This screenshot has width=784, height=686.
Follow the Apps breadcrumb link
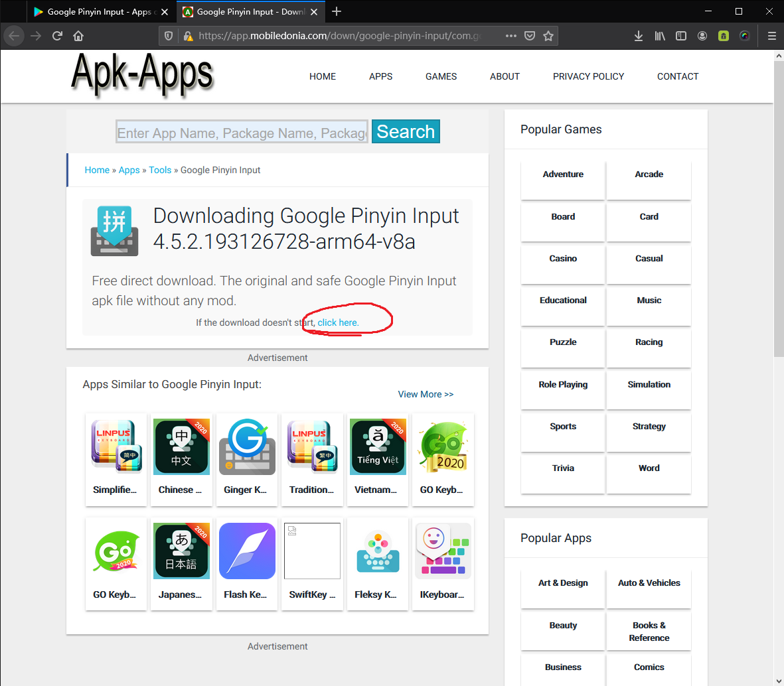click(129, 170)
